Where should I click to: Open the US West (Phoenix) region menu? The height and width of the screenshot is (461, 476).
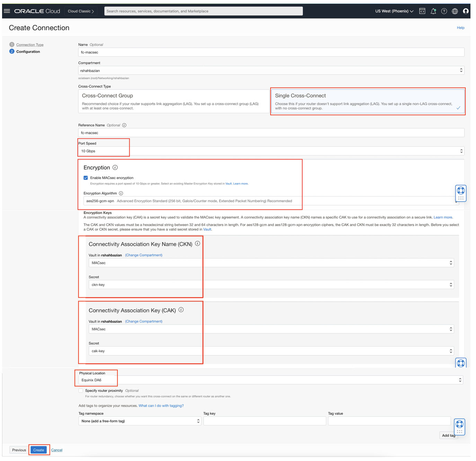tap(394, 11)
